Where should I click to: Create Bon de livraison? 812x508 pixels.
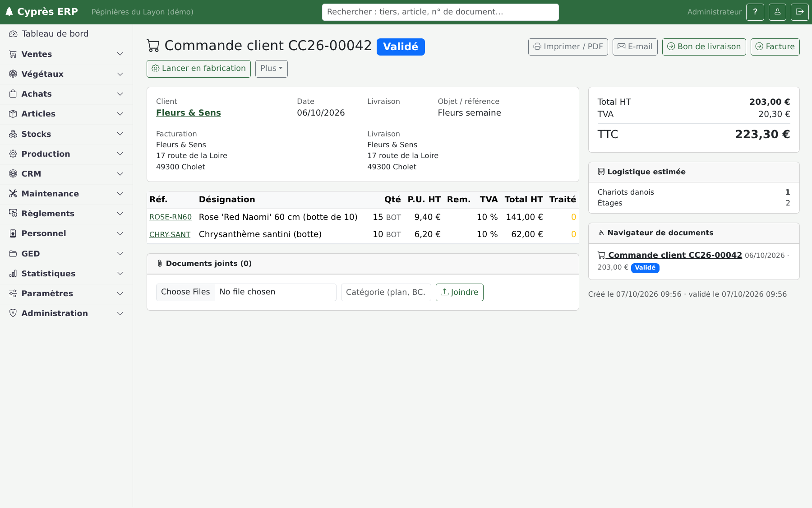pos(704,47)
